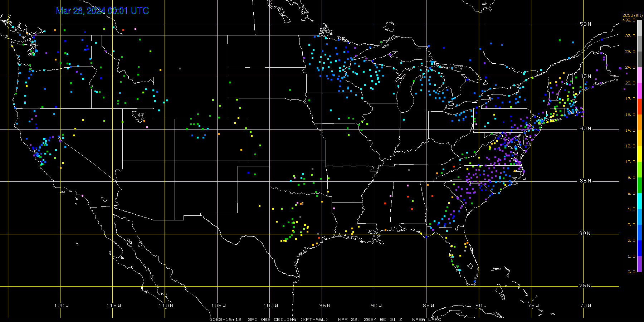Click the '120W' longitude label

coord(62,306)
